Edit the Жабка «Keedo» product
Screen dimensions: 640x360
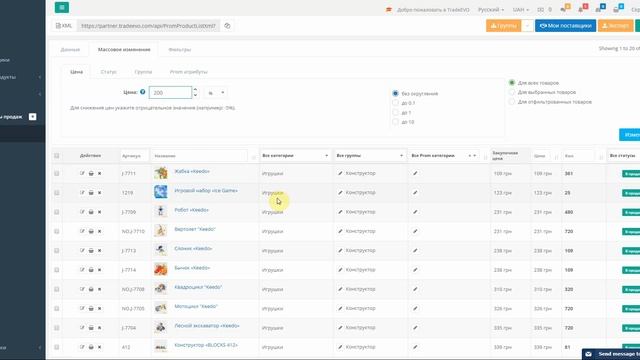(82, 173)
